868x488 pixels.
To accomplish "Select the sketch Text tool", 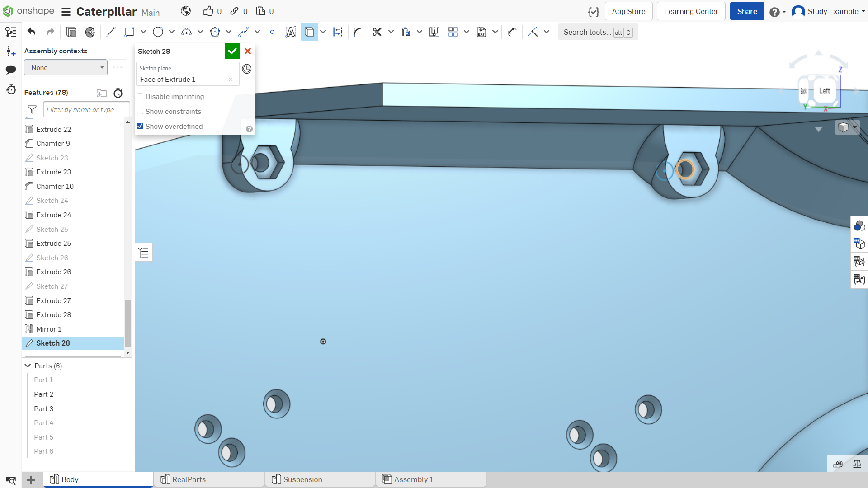I will [290, 32].
